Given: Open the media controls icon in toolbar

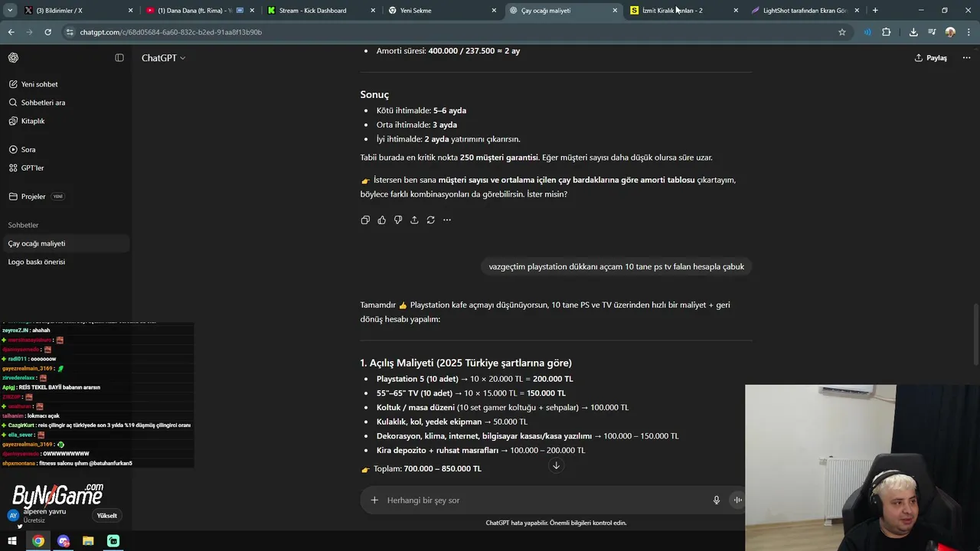Looking at the screenshot, I should pos(932,32).
